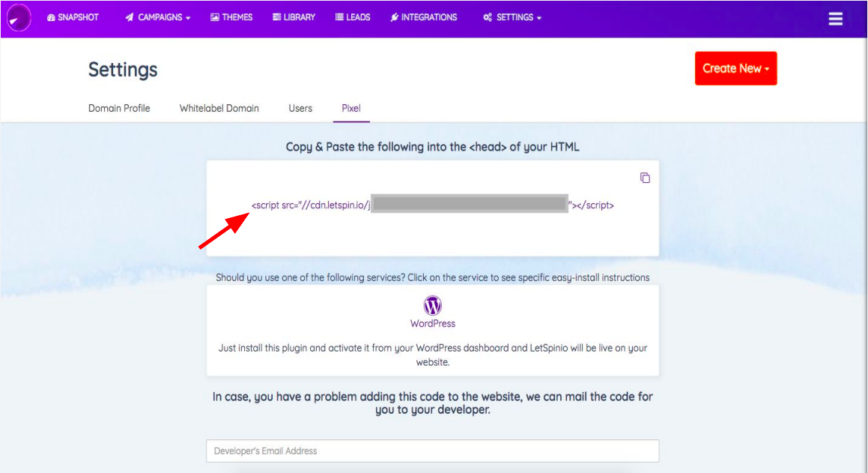Open the WordPress install instructions link
The image size is (868, 473).
point(432,324)
